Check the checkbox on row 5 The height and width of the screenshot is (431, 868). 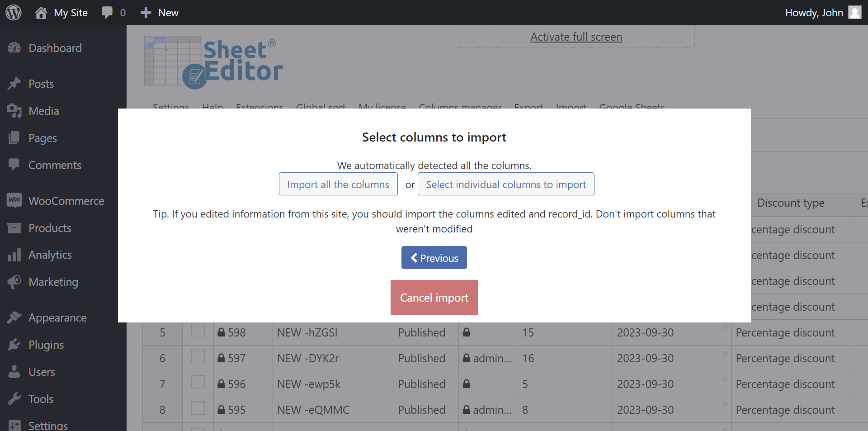pyautogui.click(x=198, y=331)
